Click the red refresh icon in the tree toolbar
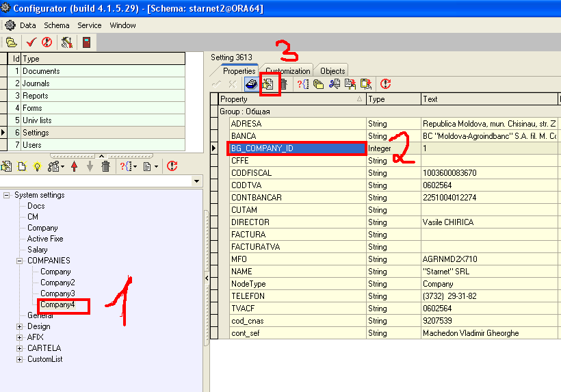561x392 pixels. 172,166
